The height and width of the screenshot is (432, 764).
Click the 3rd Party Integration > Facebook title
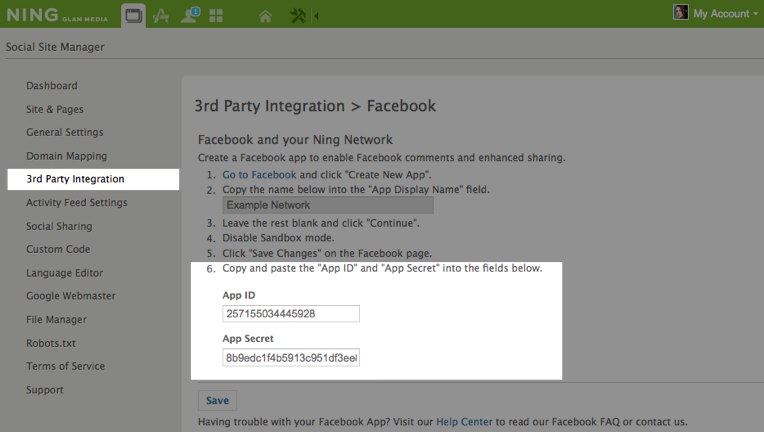[315, 106]
